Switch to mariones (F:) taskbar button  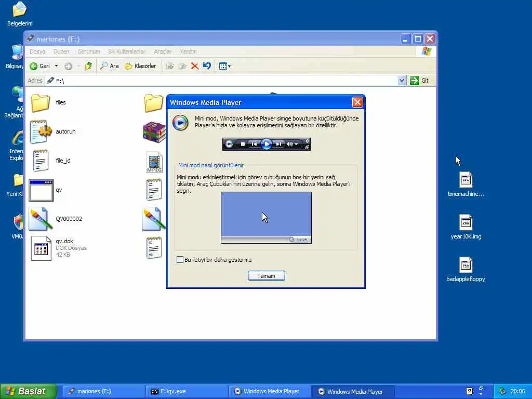click(104, 392)
